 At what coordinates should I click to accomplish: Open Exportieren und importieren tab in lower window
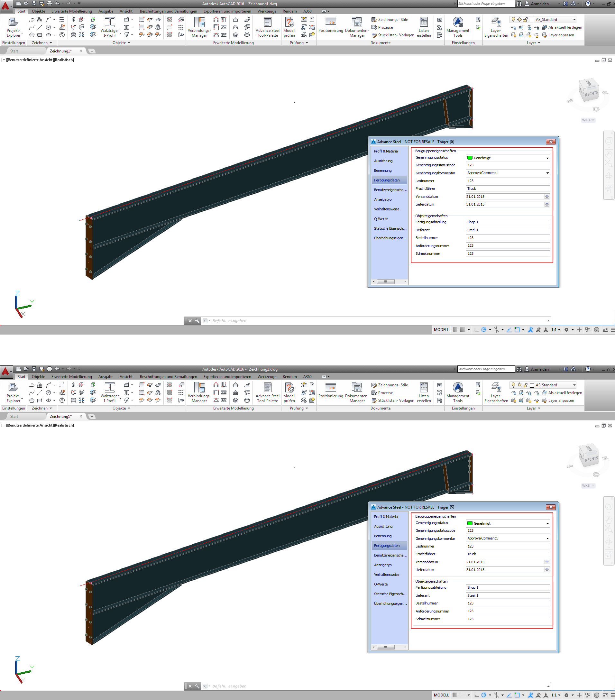tap(227, 377)
